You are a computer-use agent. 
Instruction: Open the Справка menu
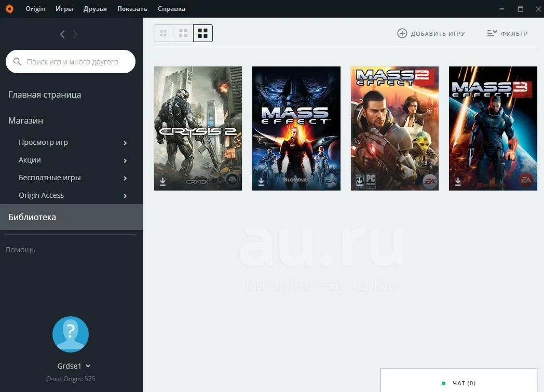pyautogui.click(x=171, y=9)
